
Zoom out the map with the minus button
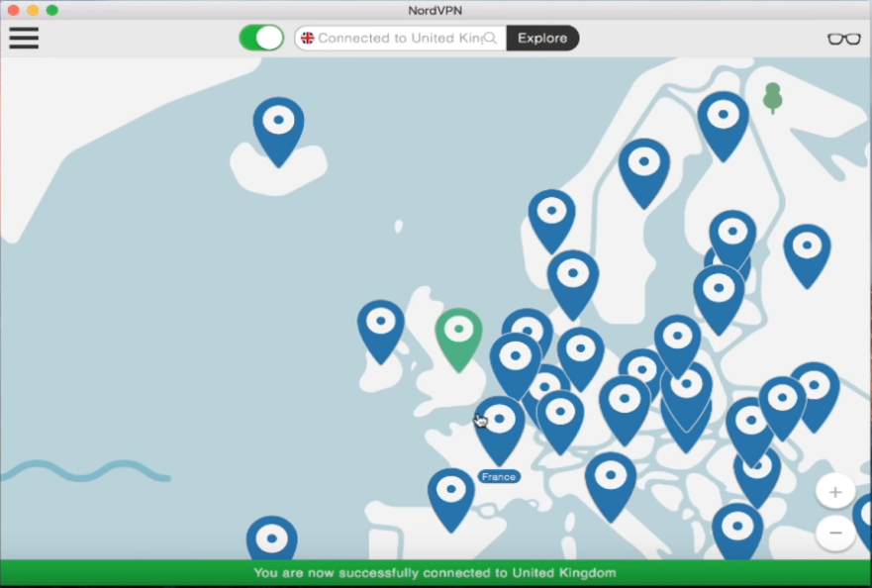834,533
